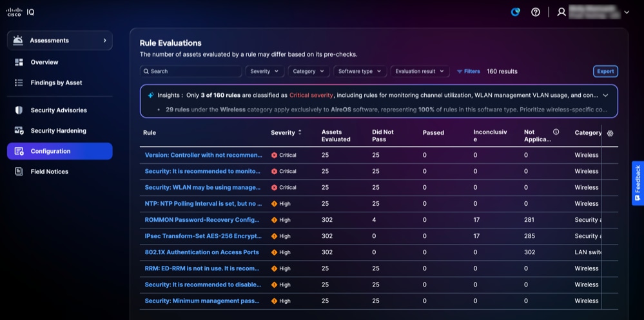Viewport: 644px width, 320px height.
Task: Select the Configuration menu item
Action: 59,151
